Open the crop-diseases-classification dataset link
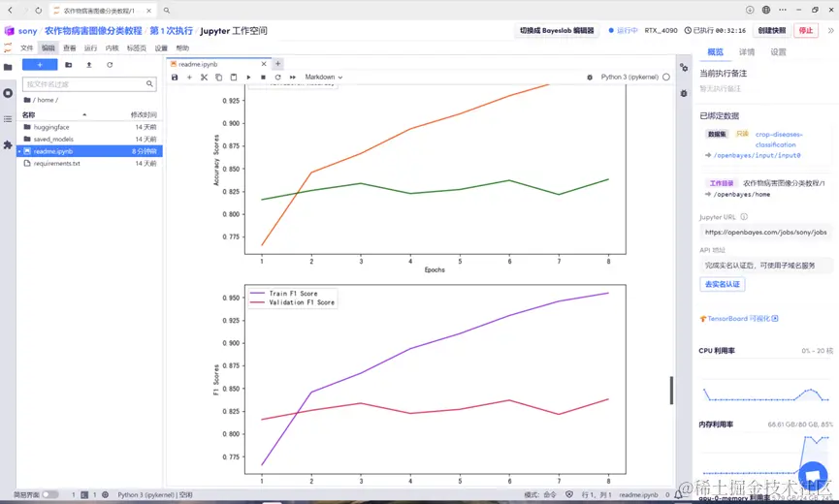This screenshot has width=839, height=504. (779, 140)
